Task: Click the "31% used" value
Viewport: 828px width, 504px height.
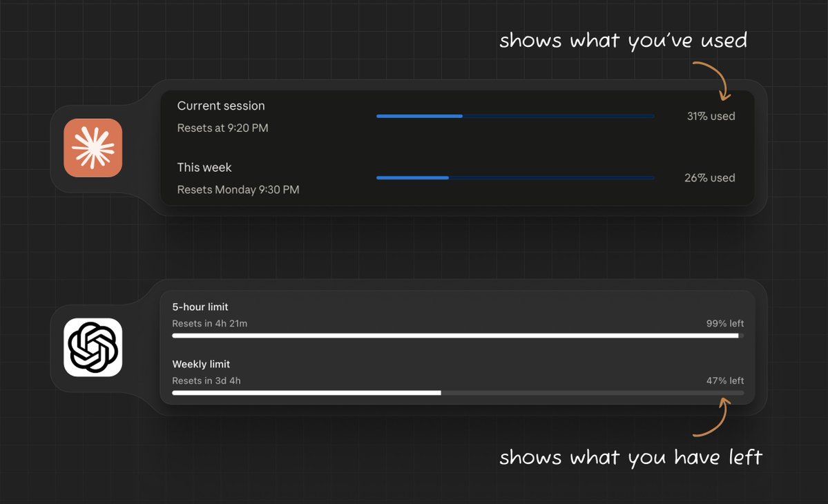Action: tap(711, 116)
